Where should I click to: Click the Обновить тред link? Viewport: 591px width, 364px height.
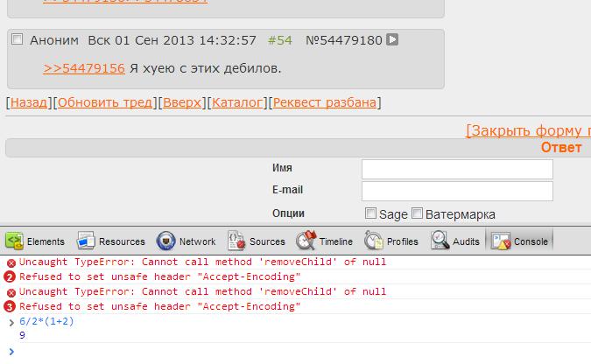coord(105,102)
